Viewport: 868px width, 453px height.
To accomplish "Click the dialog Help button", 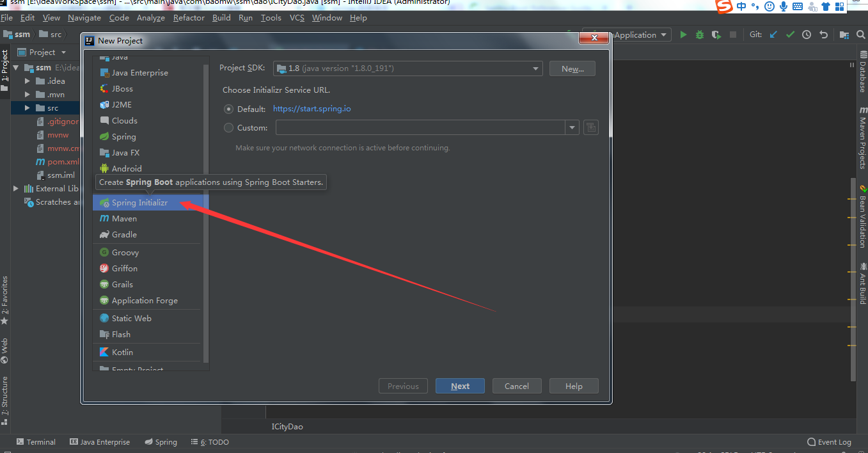I will click(574, 386).
